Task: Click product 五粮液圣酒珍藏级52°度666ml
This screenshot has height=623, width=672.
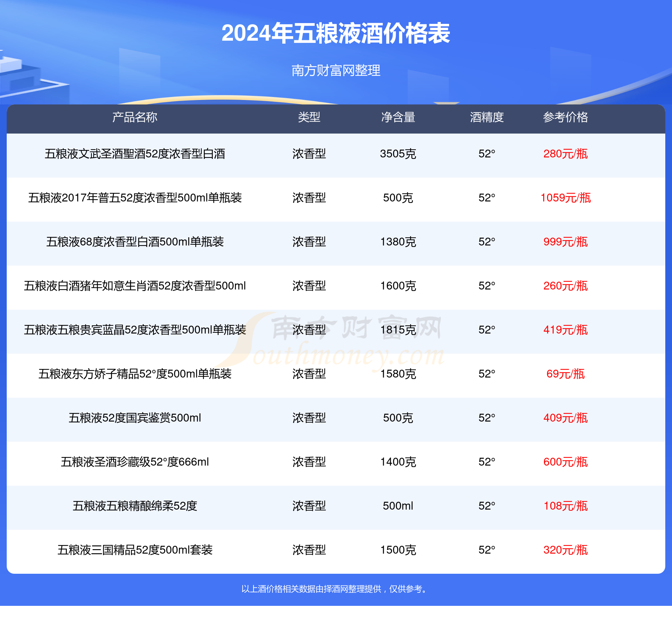Action: [135, 462]
